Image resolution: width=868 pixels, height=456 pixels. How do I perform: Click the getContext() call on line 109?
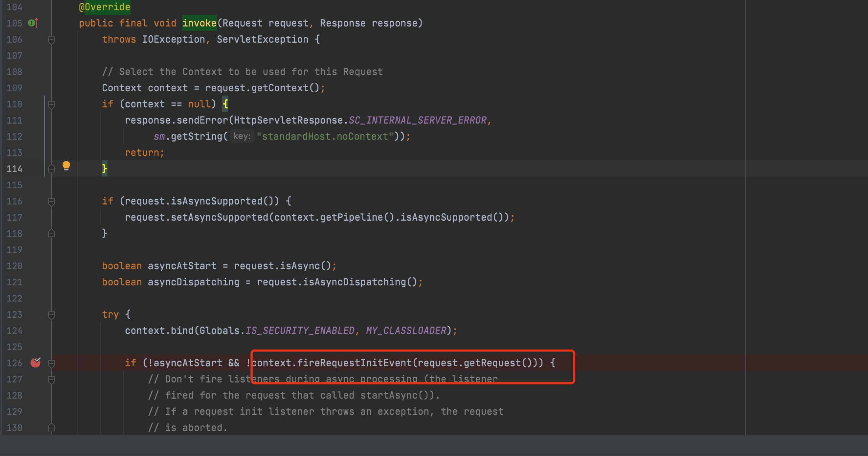point(285,88)
